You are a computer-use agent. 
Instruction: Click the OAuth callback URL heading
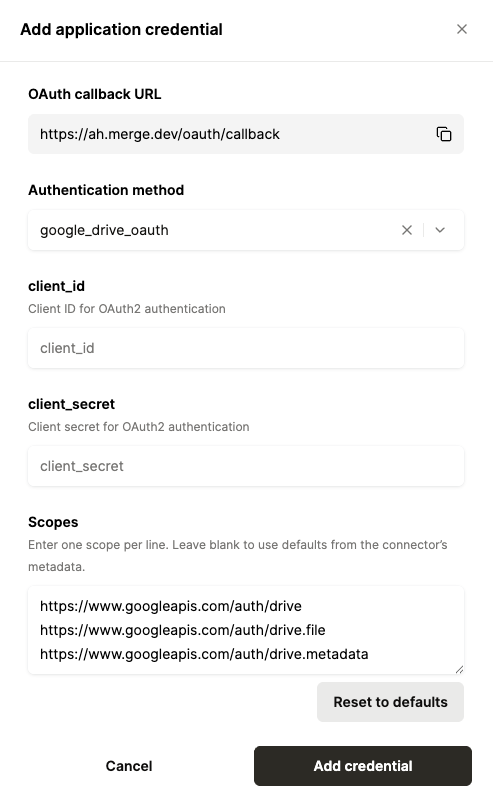coord(95,94)
